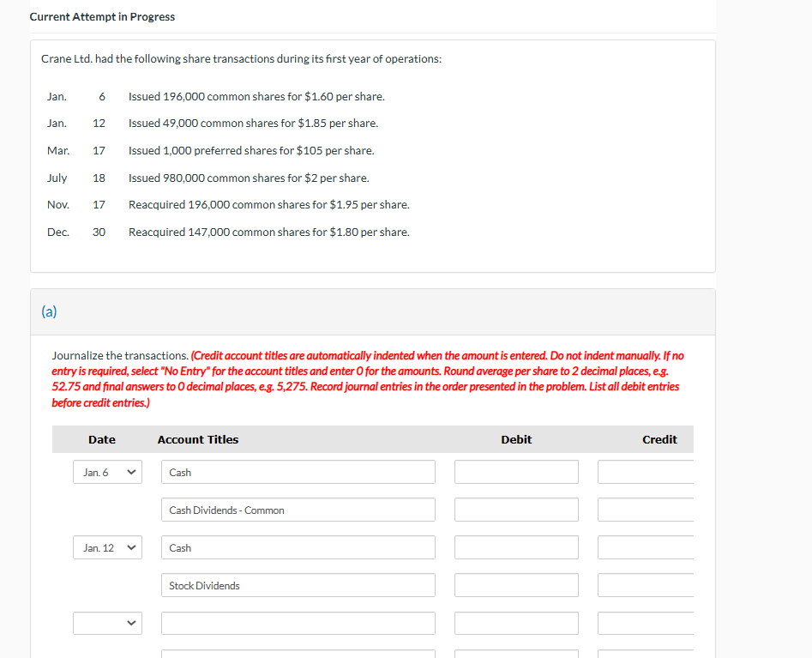Click the blank account title field at bottom
Viewport: 812px width, 658px height.
[298, 623]
